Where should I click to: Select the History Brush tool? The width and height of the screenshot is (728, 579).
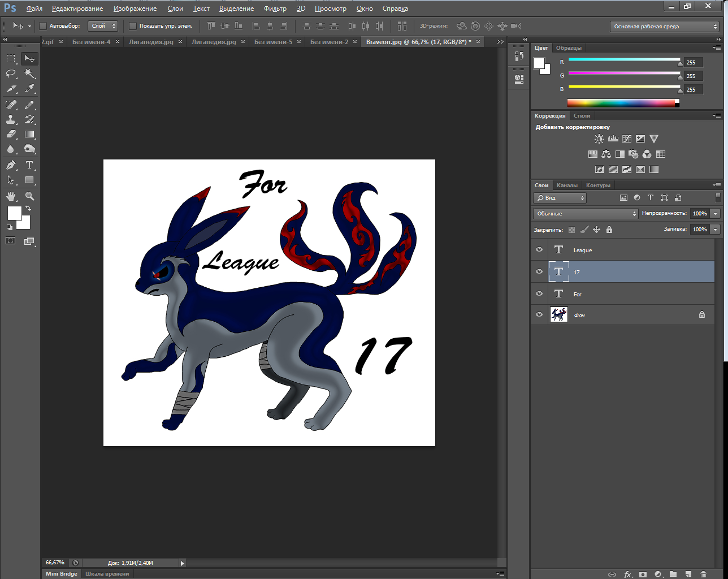[29, 119]
